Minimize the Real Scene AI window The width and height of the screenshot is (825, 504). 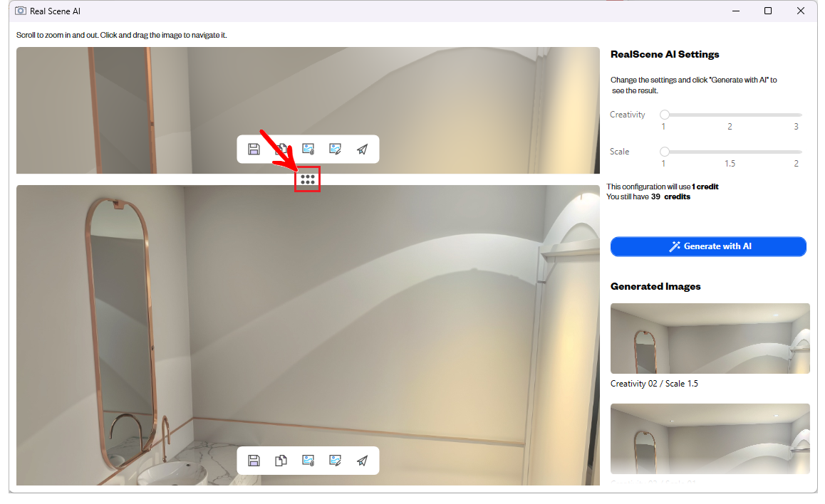click(736, 11)
